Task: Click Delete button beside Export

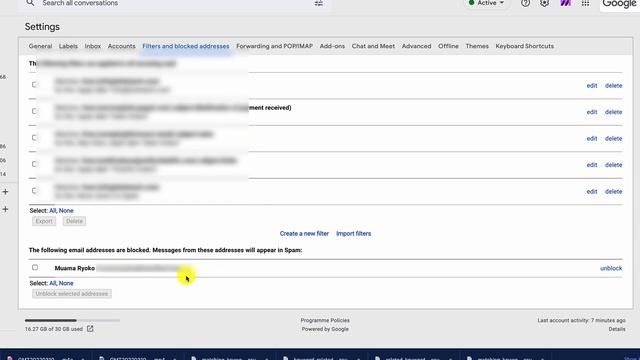Action: pos(74,221)
